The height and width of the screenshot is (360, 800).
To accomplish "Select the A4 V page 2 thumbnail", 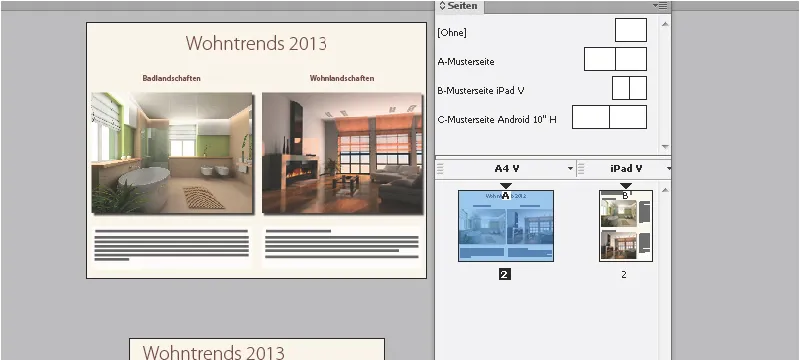I will [506, 226].
